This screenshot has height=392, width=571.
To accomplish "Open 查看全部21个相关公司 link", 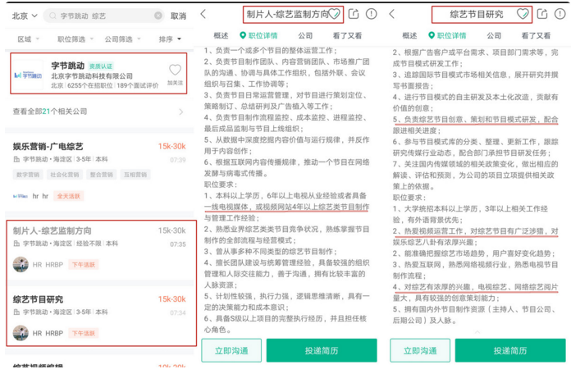I will (50, 112).
